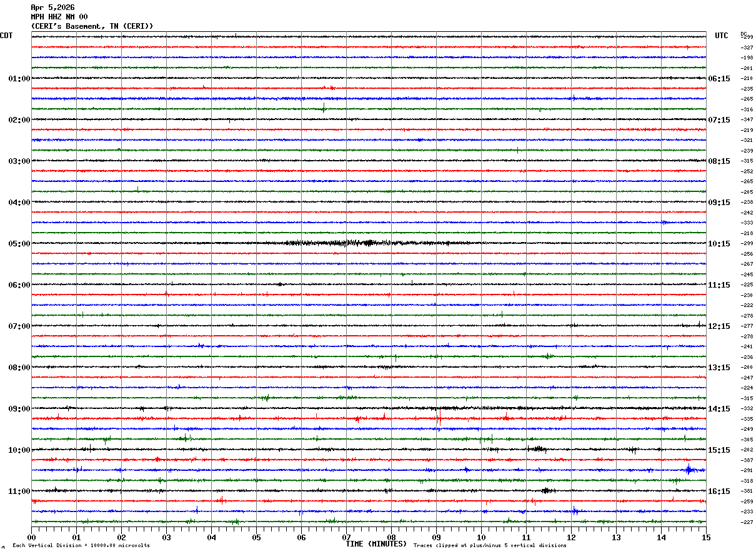Click the bottom-axis minute tick label '05'
The width and height of the screenshot is (756, 554).
tap(256, 537)
